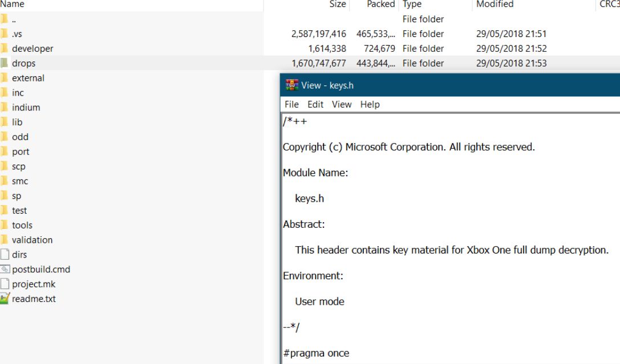Click the size value 1,670,747,677
The width and height of the screenshot is (620, 364).
click(x=319, y=63)
